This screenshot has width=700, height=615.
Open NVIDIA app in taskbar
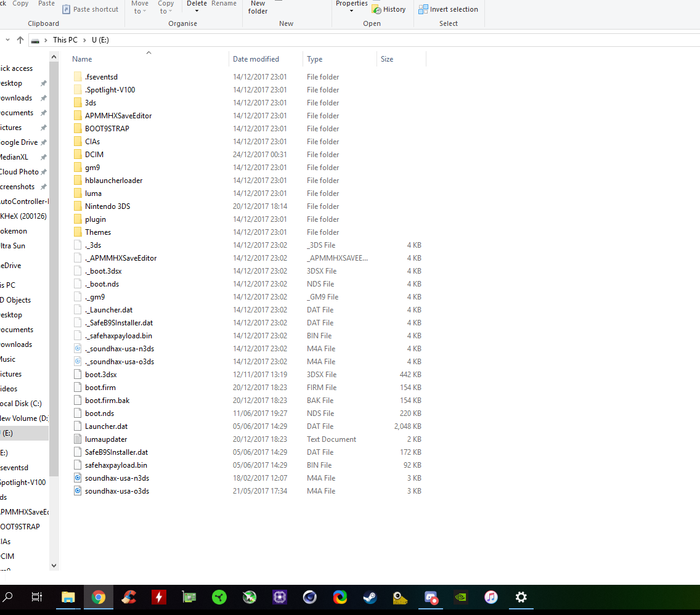point(461,597)
